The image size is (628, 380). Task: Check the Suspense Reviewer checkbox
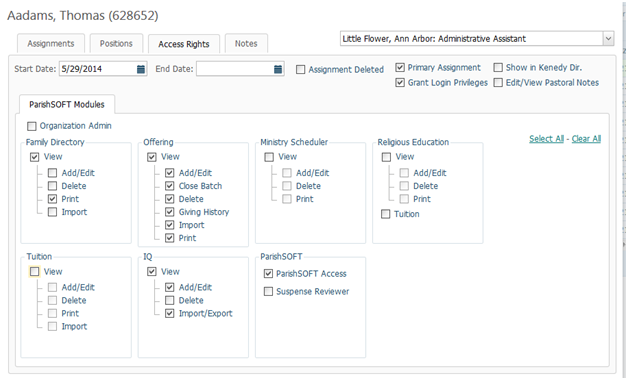(x=268, y=291)
